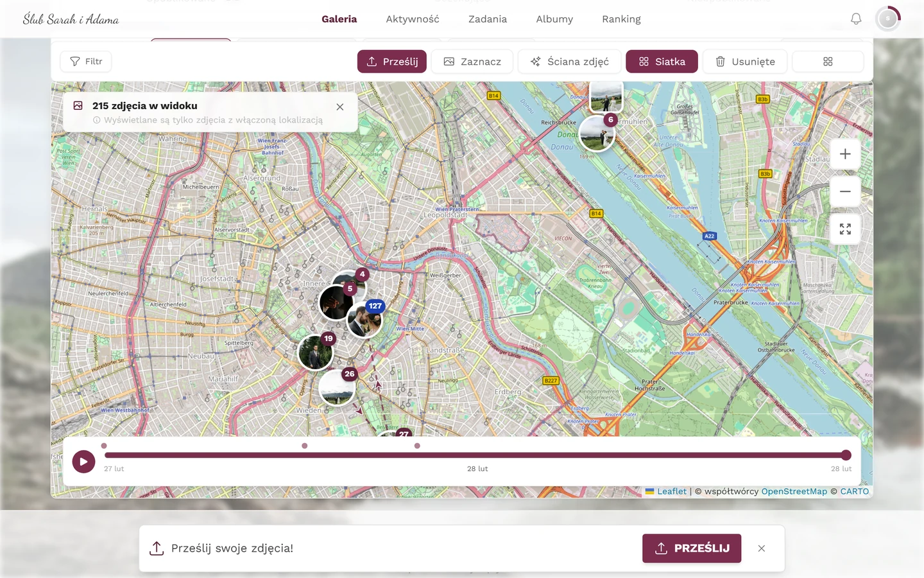Open Ściana zdjęć view
The image size is (924, 578).
click(x=569, y=62)
